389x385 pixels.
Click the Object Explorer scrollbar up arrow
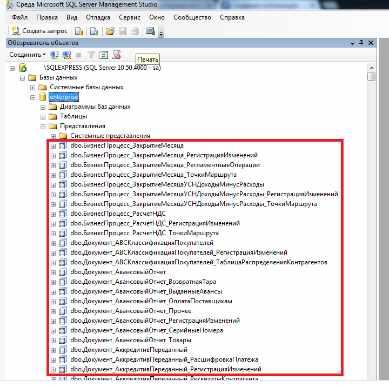pyautogui.click(x=371, y=68)
